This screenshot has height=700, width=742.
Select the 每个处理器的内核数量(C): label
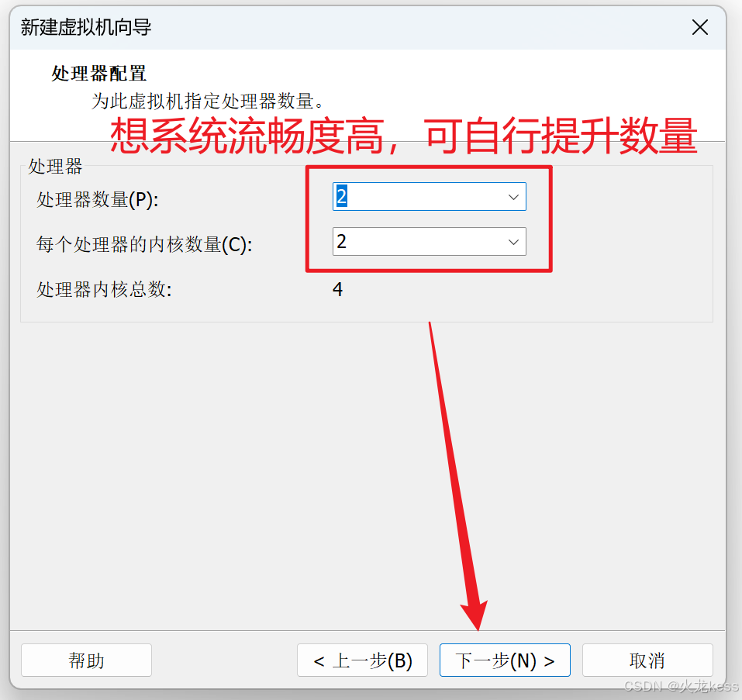[x=144, y=244]
